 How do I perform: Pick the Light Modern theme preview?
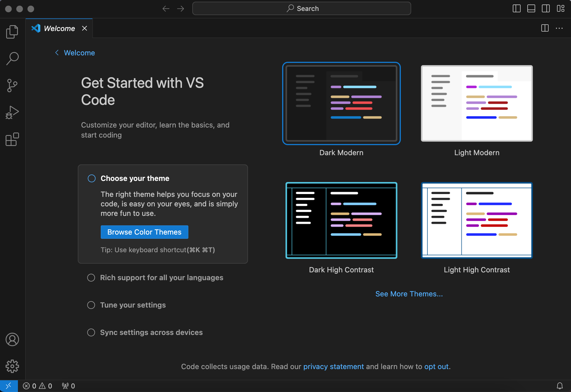[x=477, y=103]
